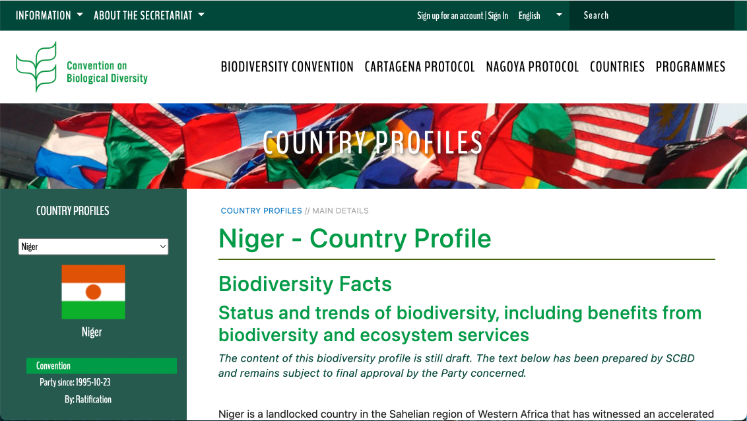Click the CBD leaf logo icon
This screenshot has width=747, height=421.
click(x=36, y=67)
